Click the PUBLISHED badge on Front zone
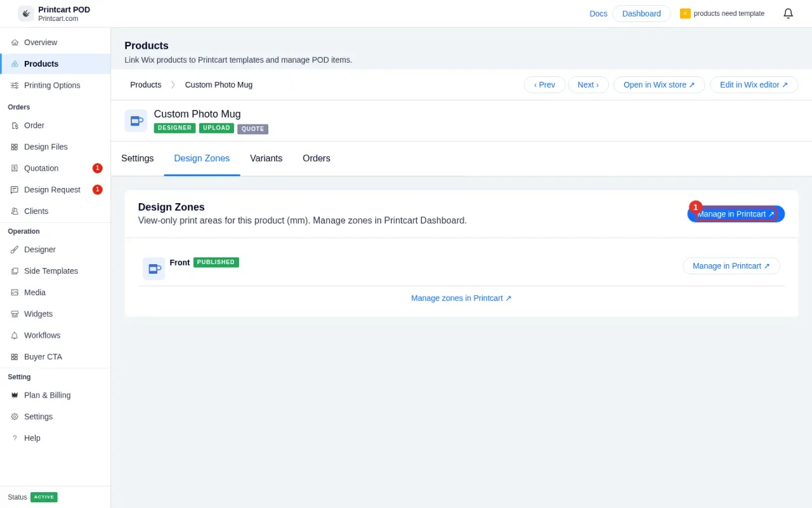 (x=216, y=262)
